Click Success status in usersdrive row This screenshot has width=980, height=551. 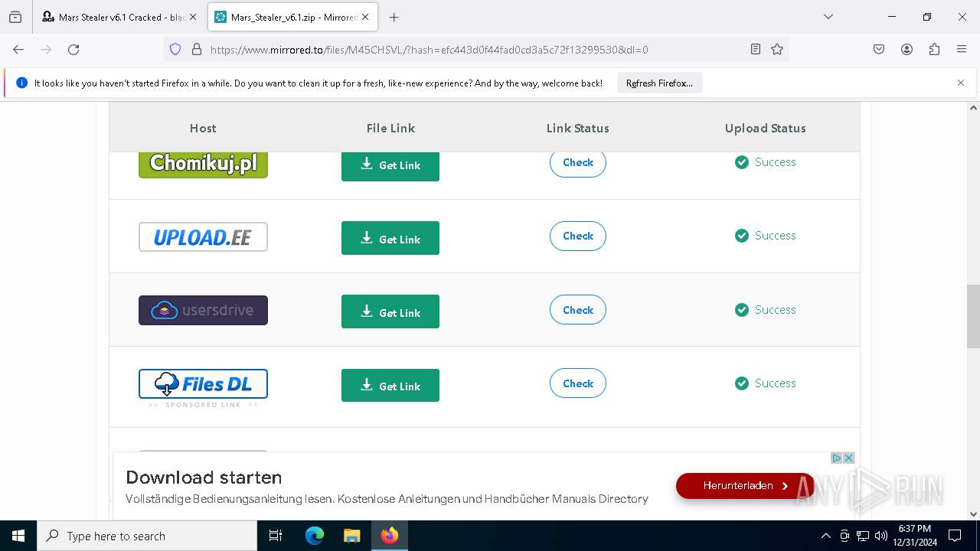[766, 310]
